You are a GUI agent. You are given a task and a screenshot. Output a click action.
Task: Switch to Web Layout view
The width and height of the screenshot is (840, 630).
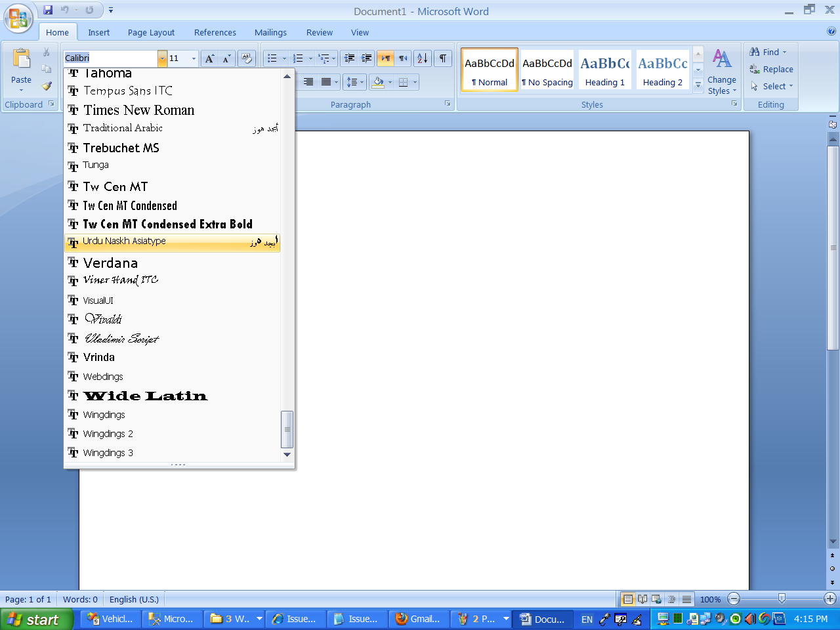point(656,599)
